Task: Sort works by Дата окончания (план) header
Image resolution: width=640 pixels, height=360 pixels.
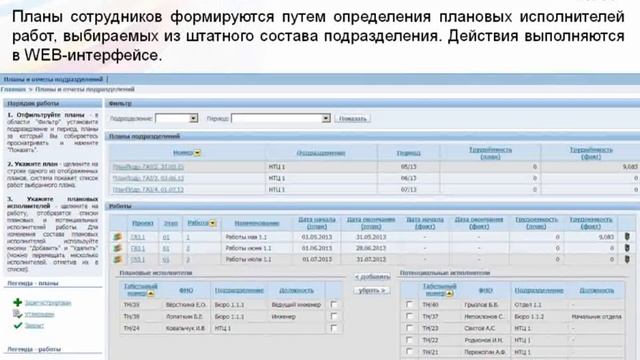Action: 371,223
